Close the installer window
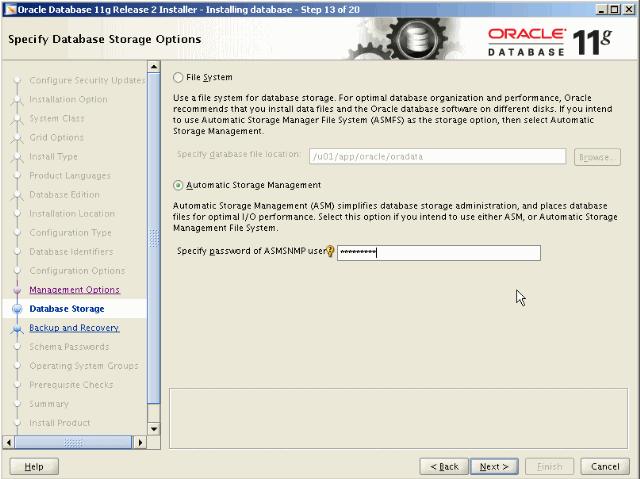This screenshot has height=479, width=640. pyautogui.click(x=629, y=9)
